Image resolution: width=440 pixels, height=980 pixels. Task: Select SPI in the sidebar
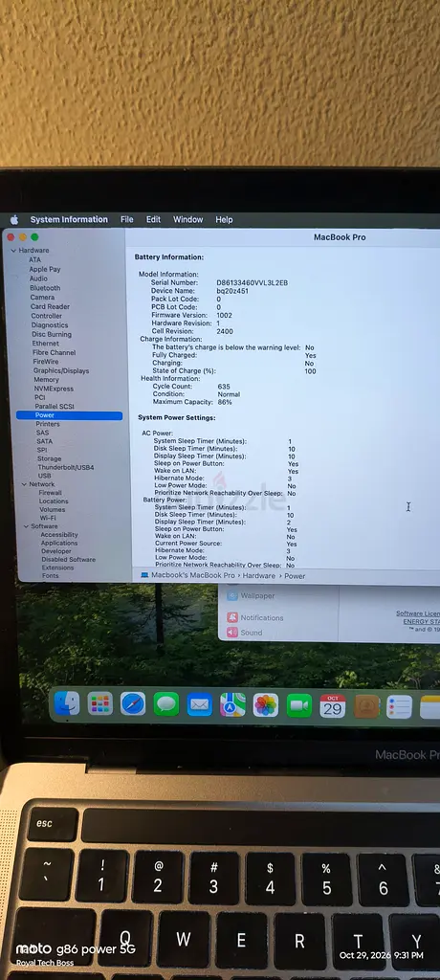pos(42,450)
